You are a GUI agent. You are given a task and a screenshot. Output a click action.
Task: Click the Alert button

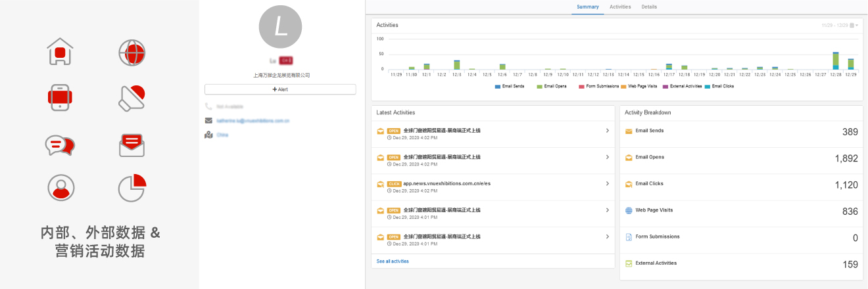(x=280, y=89)
